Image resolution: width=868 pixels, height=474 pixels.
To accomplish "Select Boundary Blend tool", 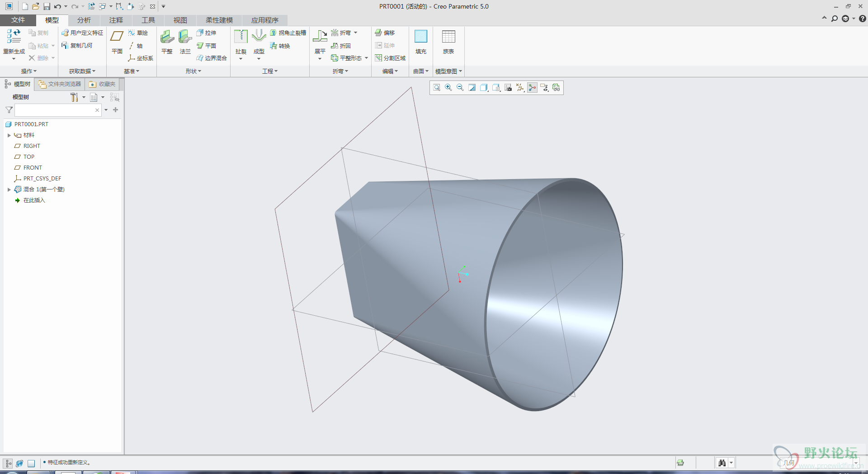I will coord(212,58).
